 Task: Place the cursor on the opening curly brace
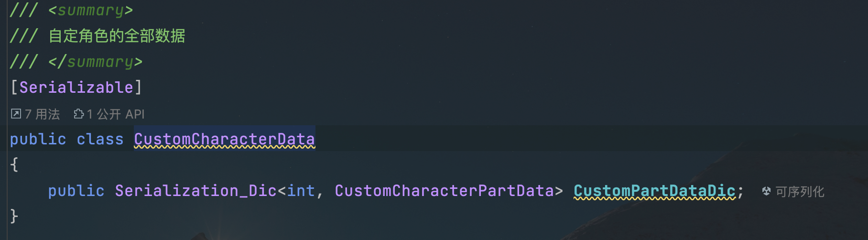(x=14, y=164)
